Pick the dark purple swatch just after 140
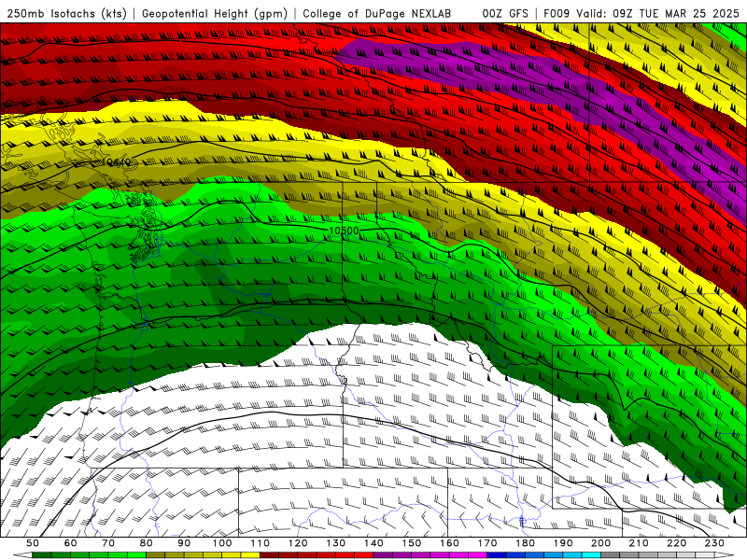 383,555
